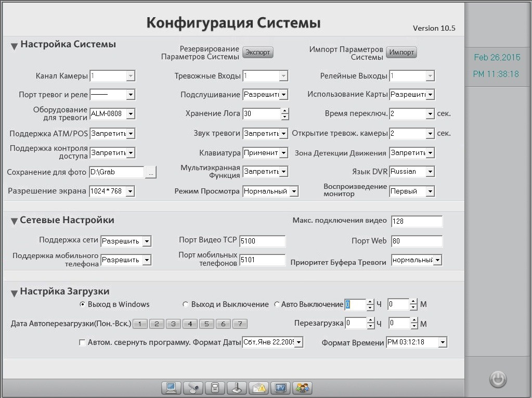Click the TV monitor icon in bottom toolbar

280,388
